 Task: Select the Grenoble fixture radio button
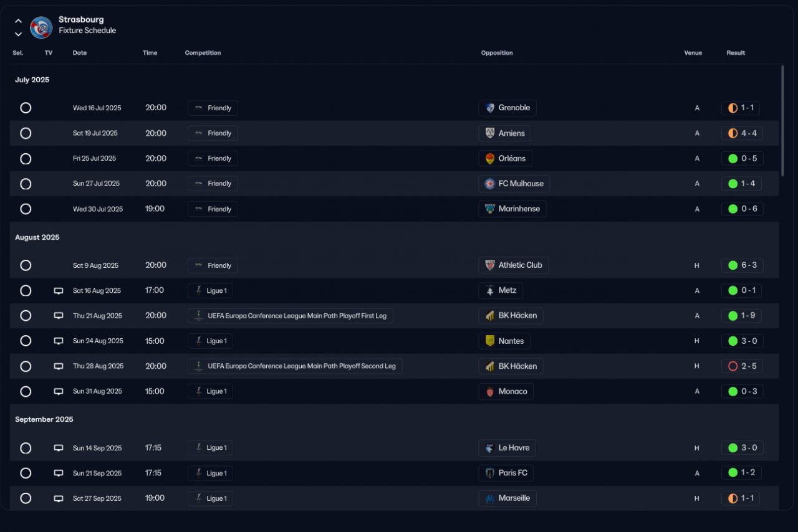(x=26, y=108)
